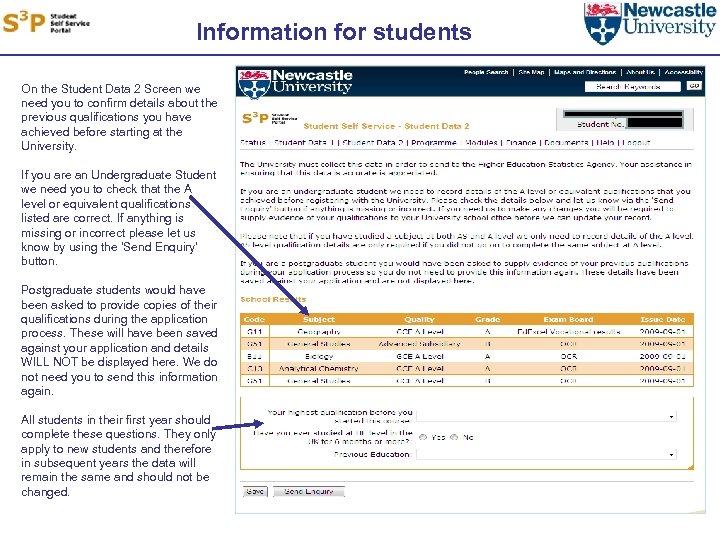Click the S3P Student Self Service Portal slide logo

(46, 22)
